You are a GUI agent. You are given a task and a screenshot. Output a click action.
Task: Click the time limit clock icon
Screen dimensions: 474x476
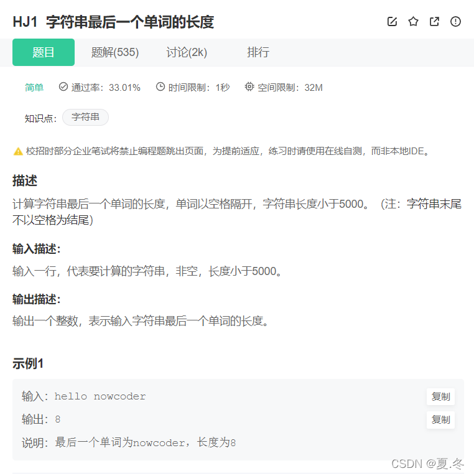(160, 87)
